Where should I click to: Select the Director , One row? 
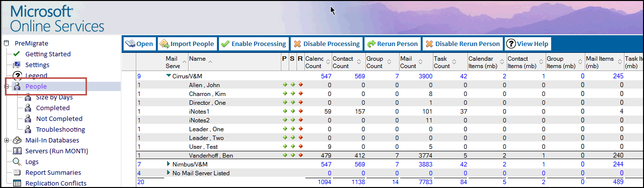point(389,102)
